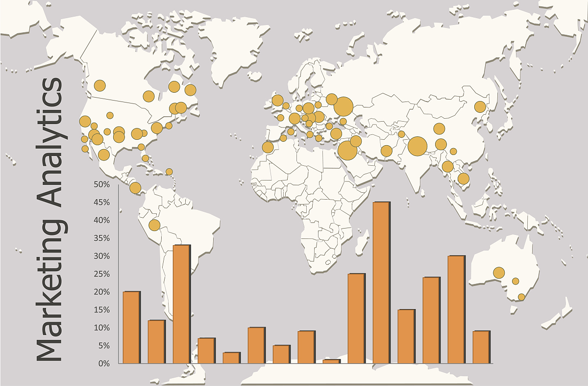Image resolution: width=588 pixels, height=386 pixels.
Task: Select the largest bubble on Australia
Action: coord(499,273)
